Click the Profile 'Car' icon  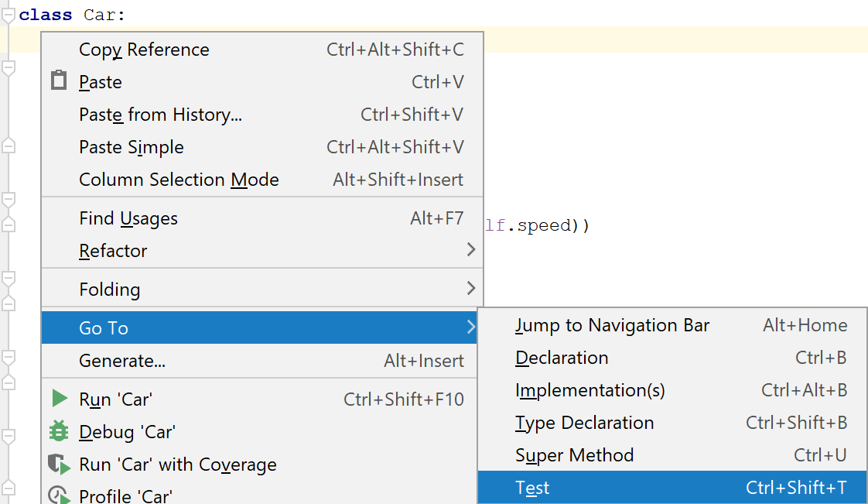pyautogui.click(x=60, y=495)
